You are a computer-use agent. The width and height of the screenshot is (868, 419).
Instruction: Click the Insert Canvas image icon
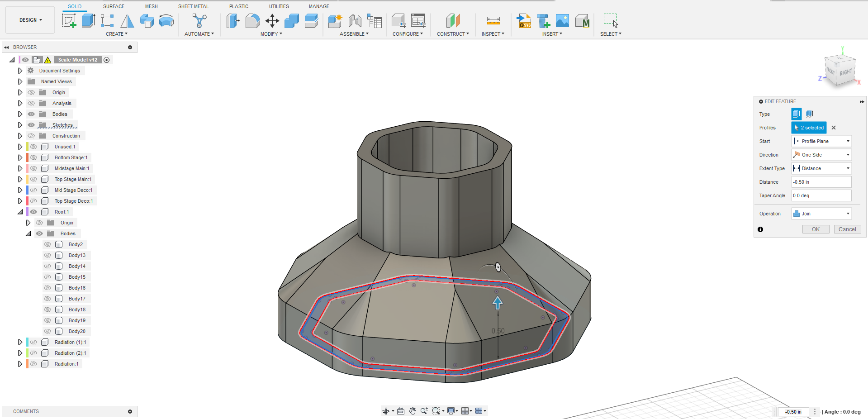tap(562, 20)
